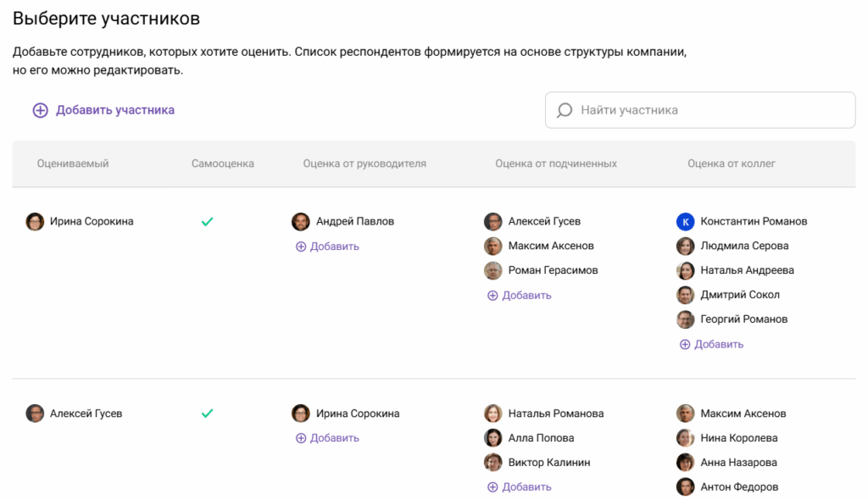
Task: Click Наталья Романова's avatar photo
Action: [493, 413]
